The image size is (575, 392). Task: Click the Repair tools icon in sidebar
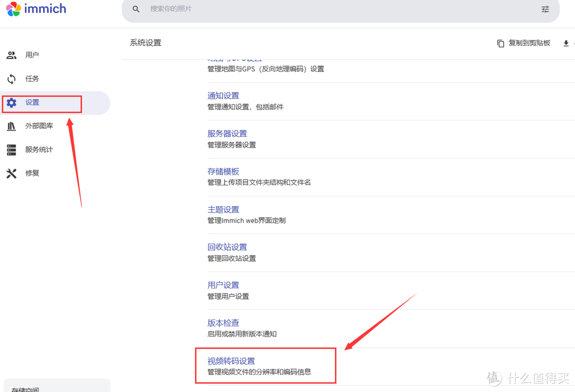click(x=11, y=173)
